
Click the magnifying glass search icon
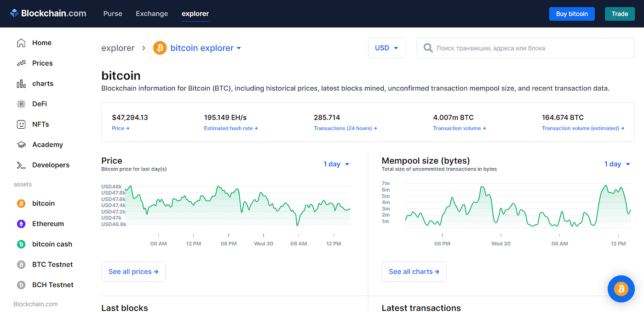(x=428, y=48)
